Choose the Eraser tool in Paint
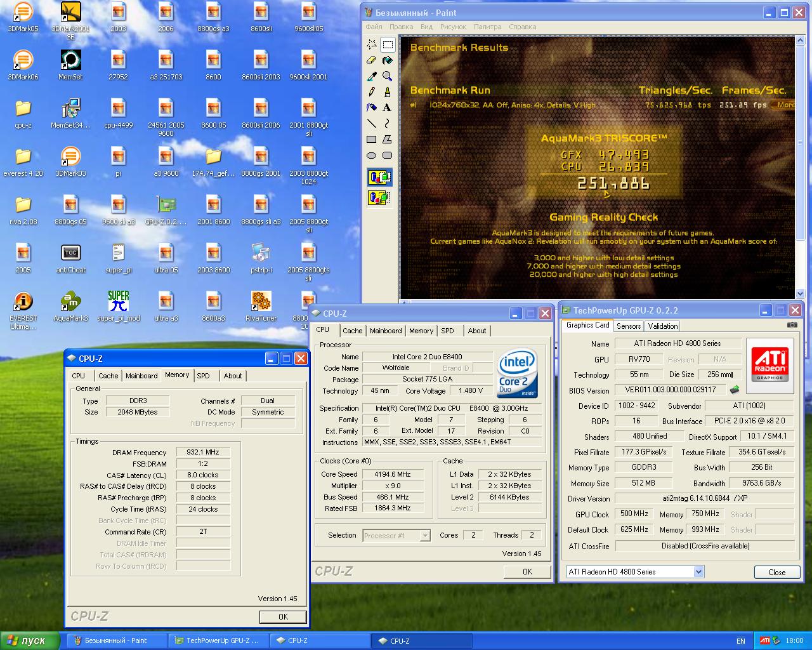This screenshot has width=812, height=650. 372,60
